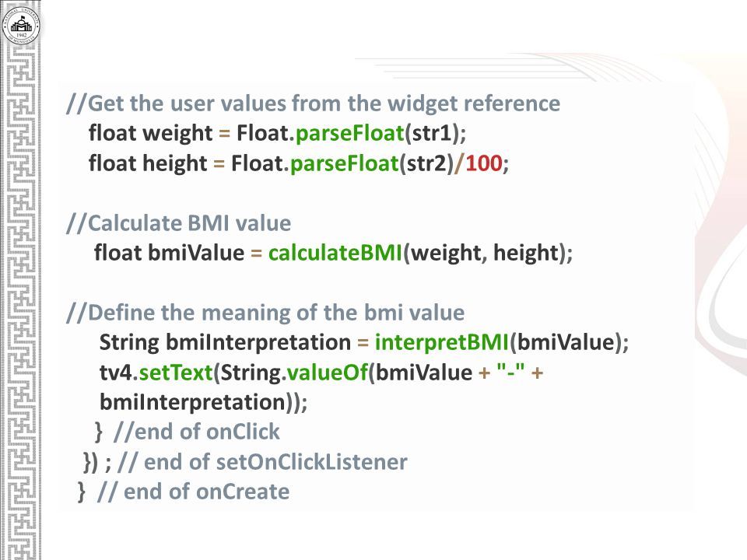Click the decorative meander border strip
The width and height of the screenshot is (747, 560).
click(x=20, y=302)
